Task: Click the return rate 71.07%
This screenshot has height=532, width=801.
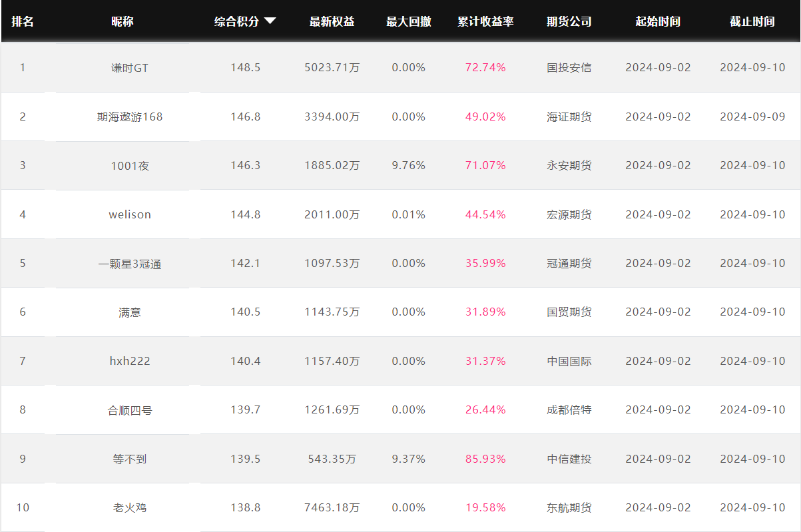Action: (486, 166)
